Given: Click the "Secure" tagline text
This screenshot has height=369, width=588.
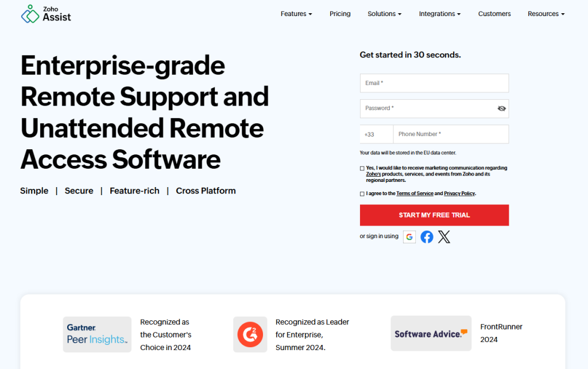Looking at the screenshot, I should [x=79, y=191].
